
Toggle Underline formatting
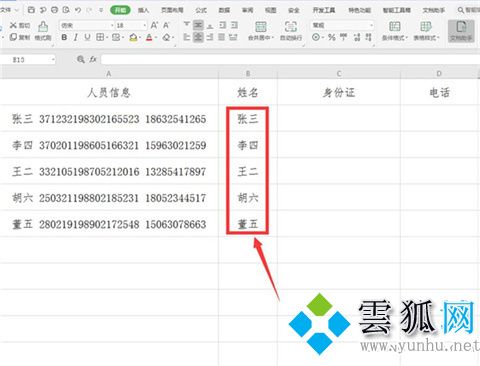87,37
